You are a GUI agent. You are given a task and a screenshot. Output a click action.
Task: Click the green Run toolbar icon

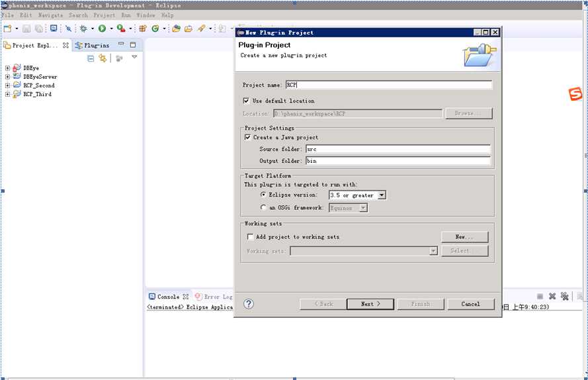click(102, 28)
